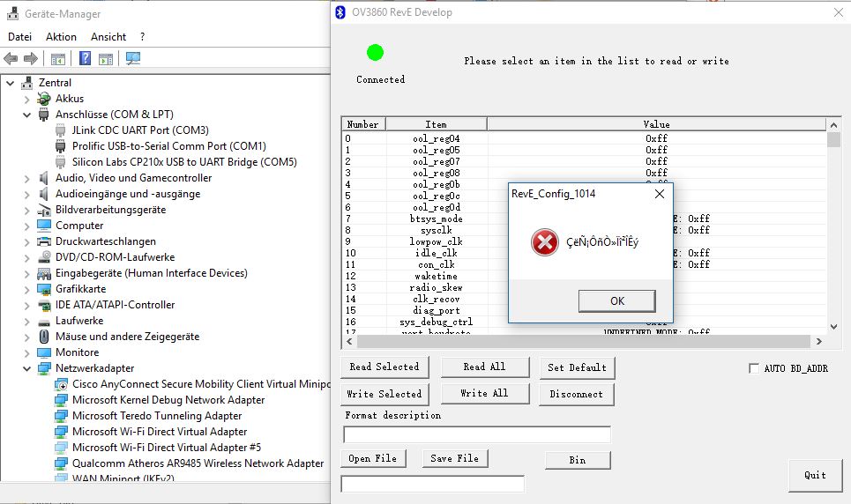Select Microsoft Wi-Fi Direct Virtual Adapter #5
Image resolution: width=851 pixels, height=504 pixels.
pos(167,448)
